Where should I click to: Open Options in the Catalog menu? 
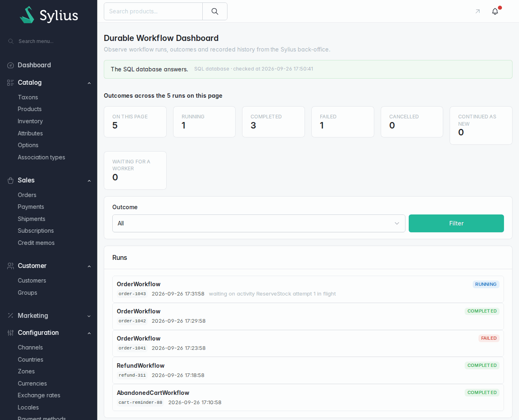click(x=28, y=145)
